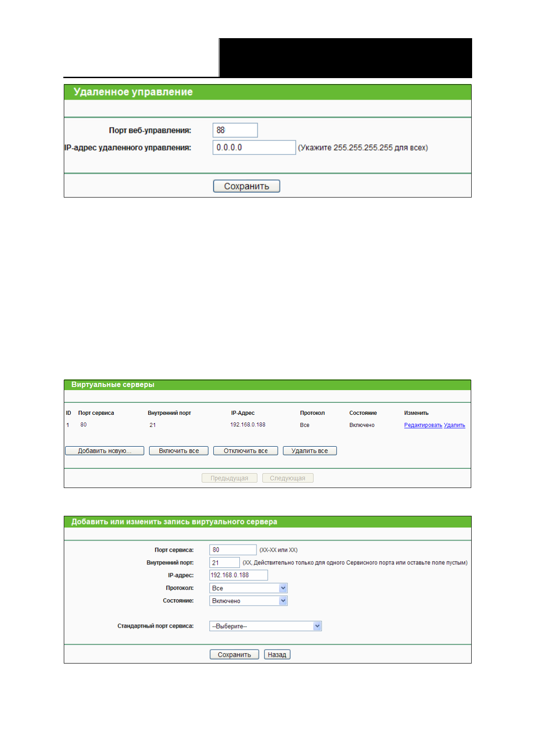This screenshot has height=756, width=535.
Task: Click the Порт сервиса input field
Action: (x=232, y=550)
